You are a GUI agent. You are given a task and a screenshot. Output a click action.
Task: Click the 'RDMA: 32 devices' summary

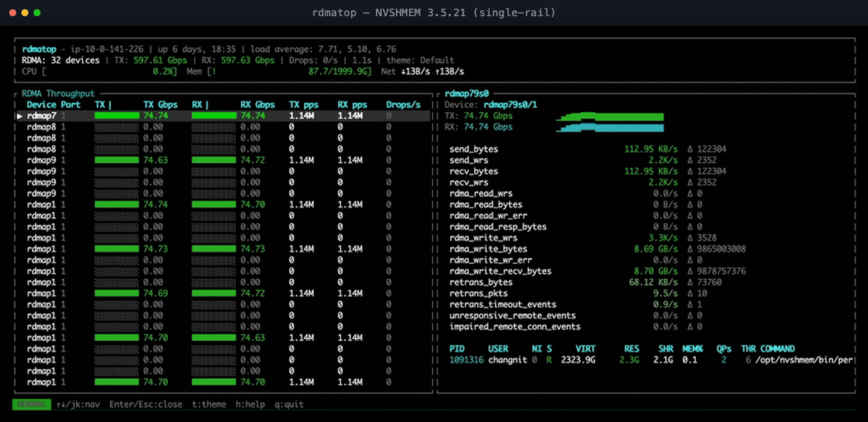point(61,60)
